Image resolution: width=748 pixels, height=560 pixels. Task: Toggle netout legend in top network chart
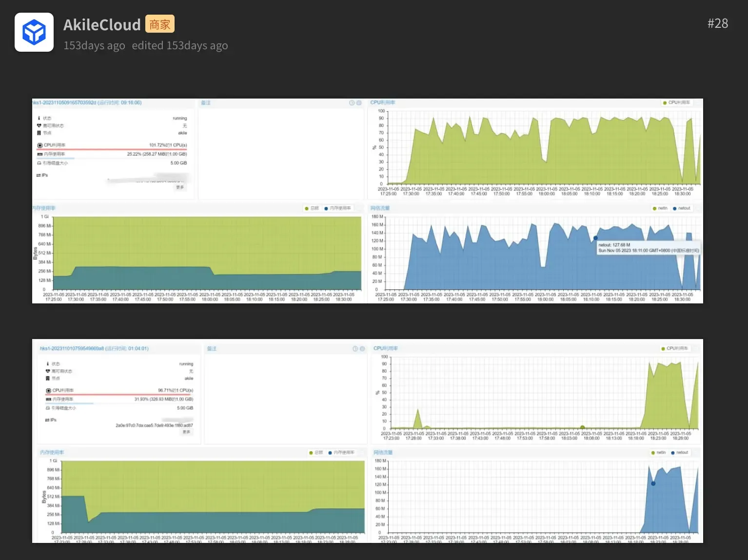click(x=682, y=208)
